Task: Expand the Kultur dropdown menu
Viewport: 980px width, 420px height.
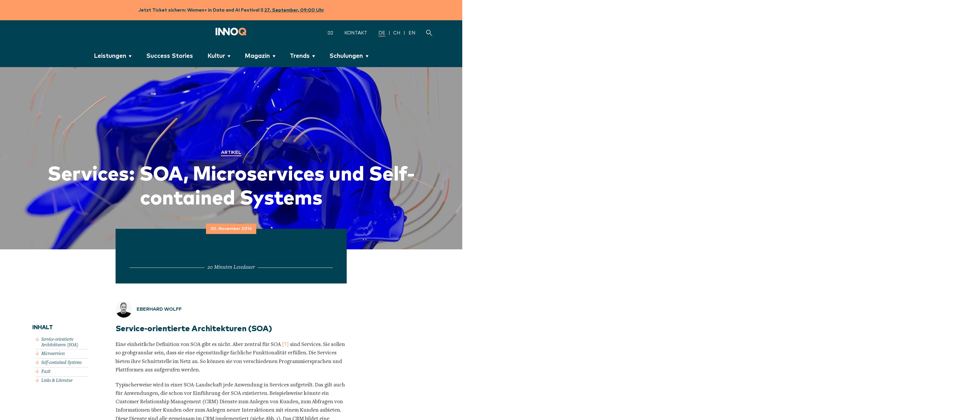Action: pyautogui.click(x=218, y=56)
